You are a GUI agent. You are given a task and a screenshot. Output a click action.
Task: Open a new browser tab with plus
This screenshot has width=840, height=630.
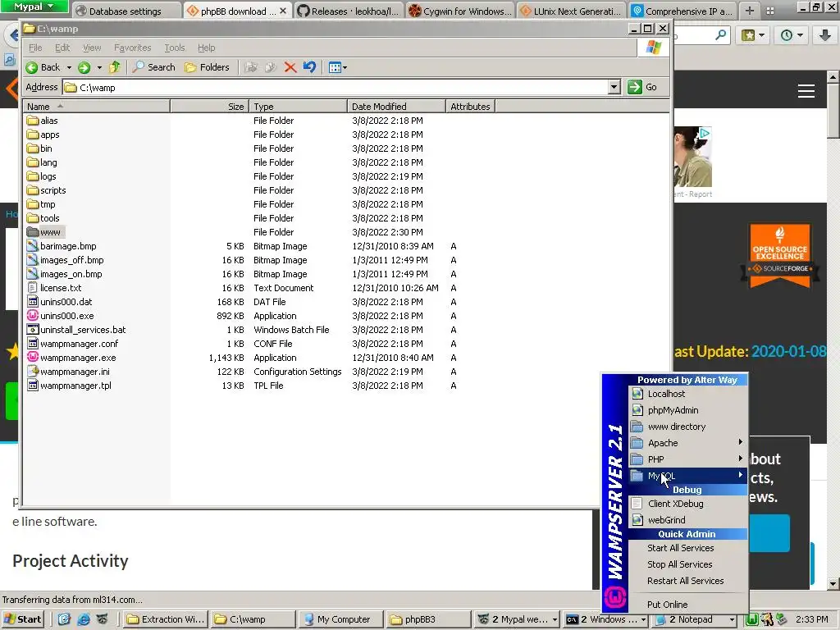click(749, 11)
